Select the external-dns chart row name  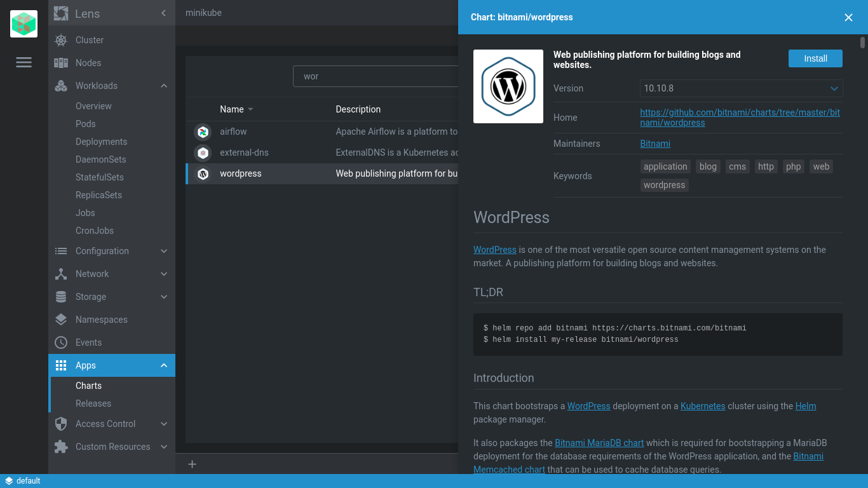pyautogui.click(x=244, y=152)
